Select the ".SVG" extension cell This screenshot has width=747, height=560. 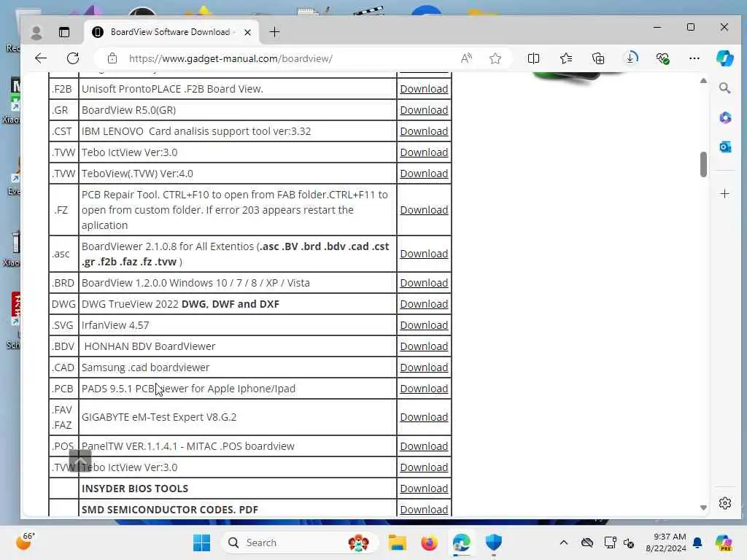(x=63, y=325)
